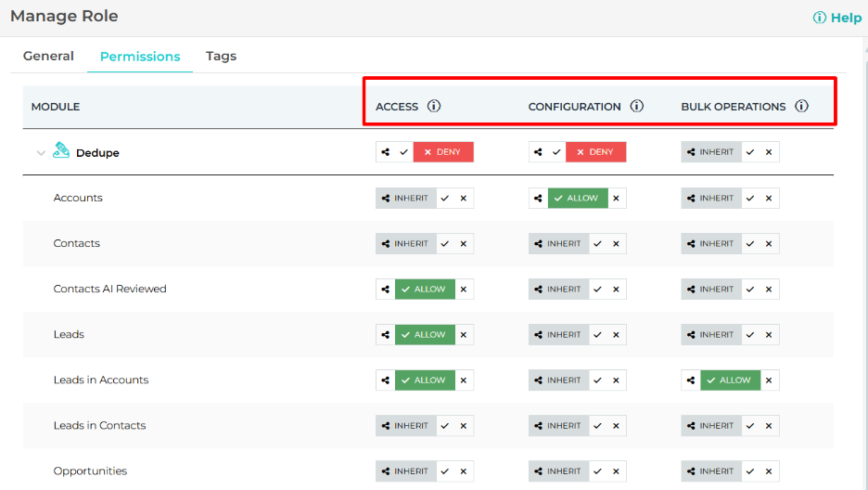Set Dedupe Bulk Operations to allow
The image size is (868, 490).
tap(751, 152)
